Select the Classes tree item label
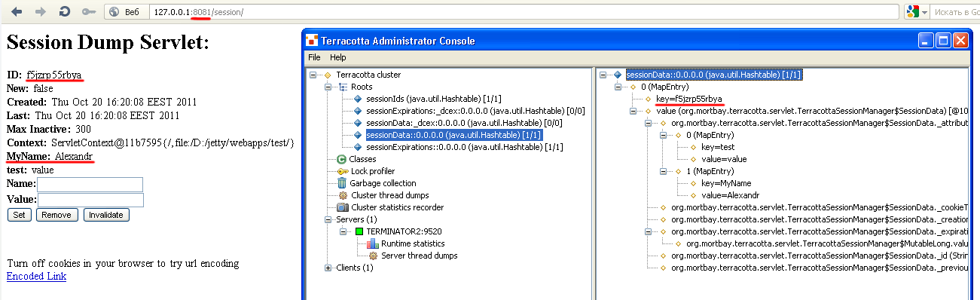This screenshot has height=300, width=980. coord(363,159)
